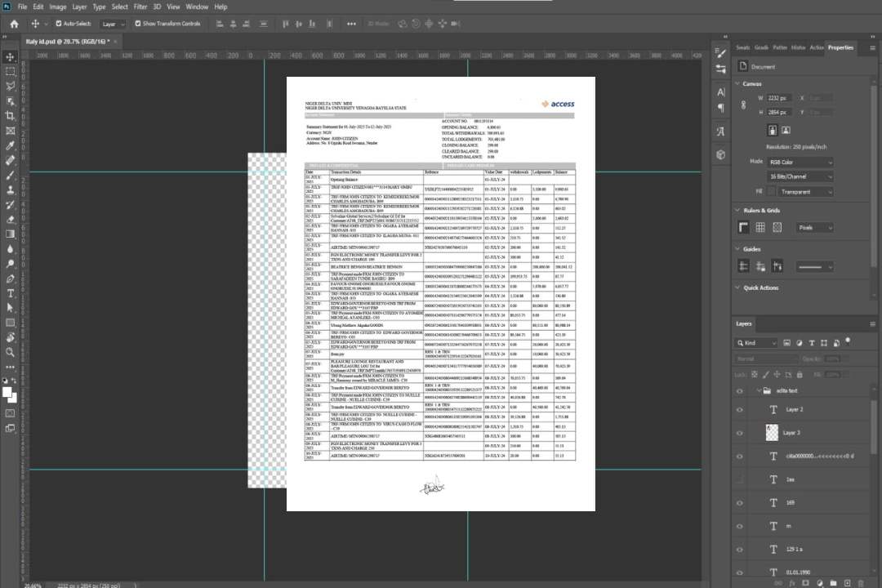Select the Brush tool
The image size is (882, 588).
click(10, 175)
